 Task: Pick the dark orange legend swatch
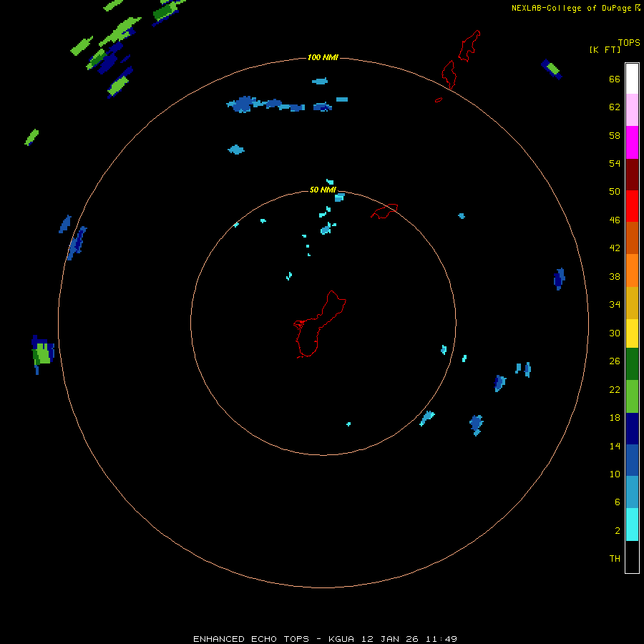(632, 238)
